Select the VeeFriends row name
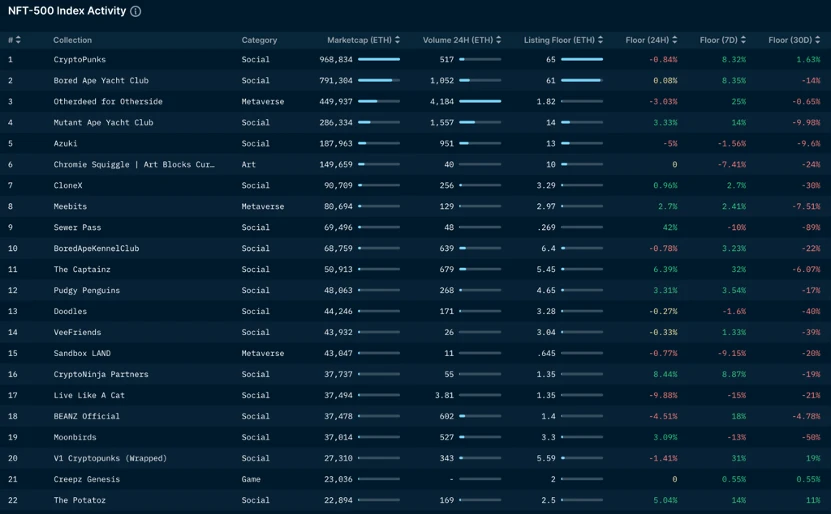The image size is (832, 514). pyautogui.click(x=77, y=332)
